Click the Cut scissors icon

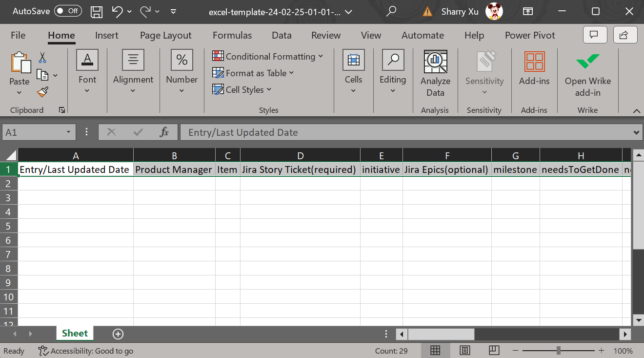point(42,58)
